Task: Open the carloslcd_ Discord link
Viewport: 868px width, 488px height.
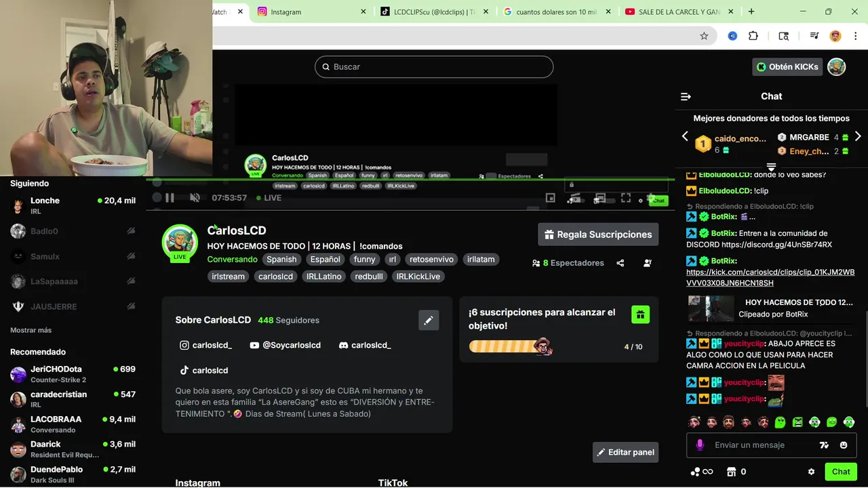Action: [x=365, y=345]
